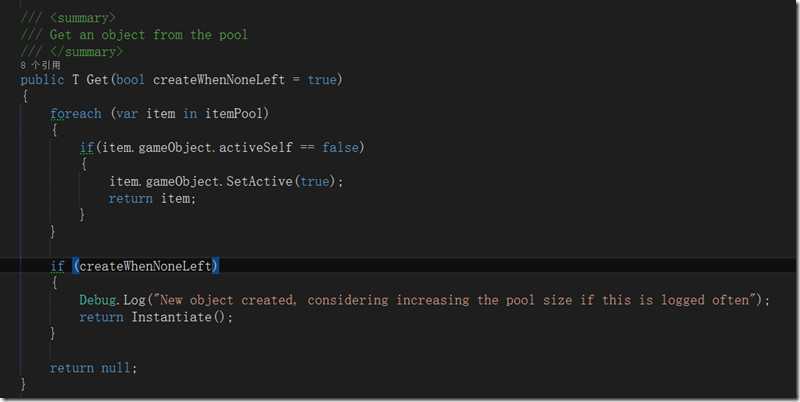Click the '</summary>' closing comment tag
Screen dimensions: 800x402
pyautogui.click(x=86, y=52)
